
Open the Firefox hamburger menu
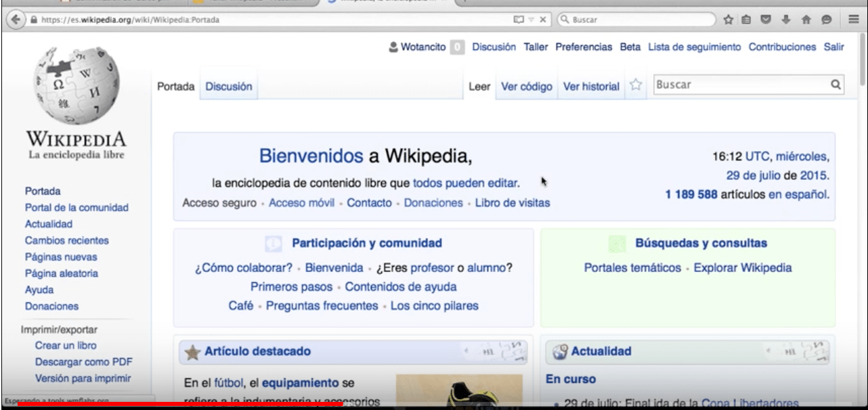click(854, 20)
